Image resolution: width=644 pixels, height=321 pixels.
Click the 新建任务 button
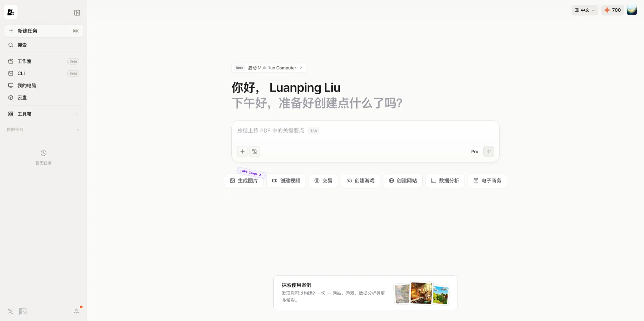(x=44, y=31)
